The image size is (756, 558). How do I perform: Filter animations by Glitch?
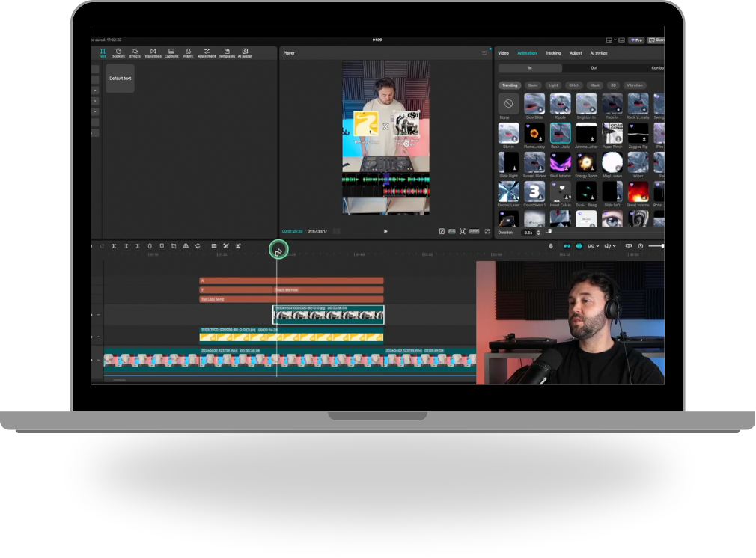pos(574,85)
